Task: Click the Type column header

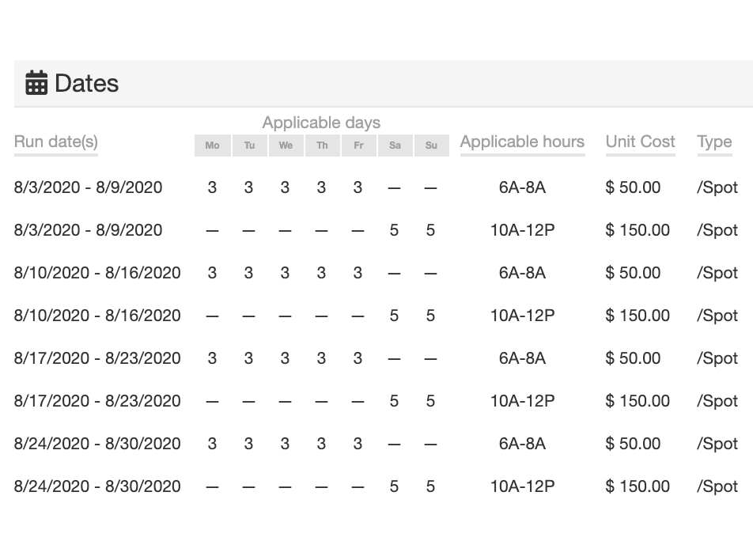Action: click(x=714, y=142)
